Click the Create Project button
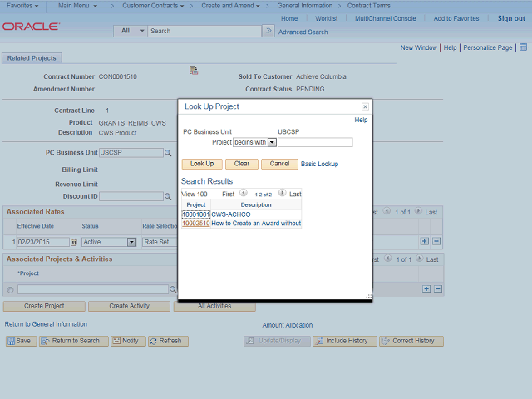This screenshot has width=532, height=399. [44, 306]
